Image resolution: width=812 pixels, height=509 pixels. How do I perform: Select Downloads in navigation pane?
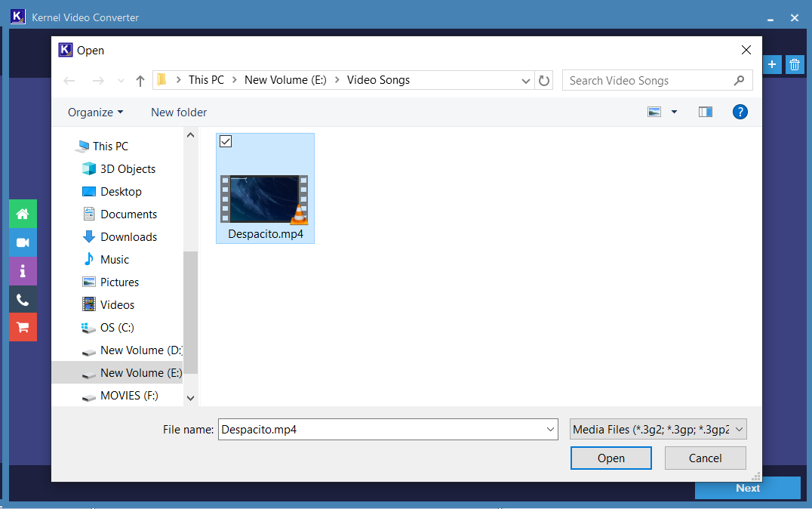pos(128,237)
